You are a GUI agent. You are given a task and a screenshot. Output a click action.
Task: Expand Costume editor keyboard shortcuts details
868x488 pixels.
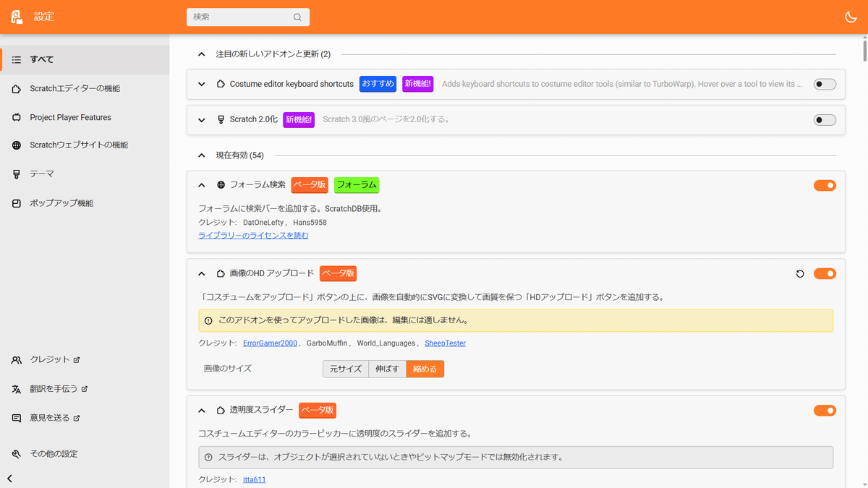201,84
